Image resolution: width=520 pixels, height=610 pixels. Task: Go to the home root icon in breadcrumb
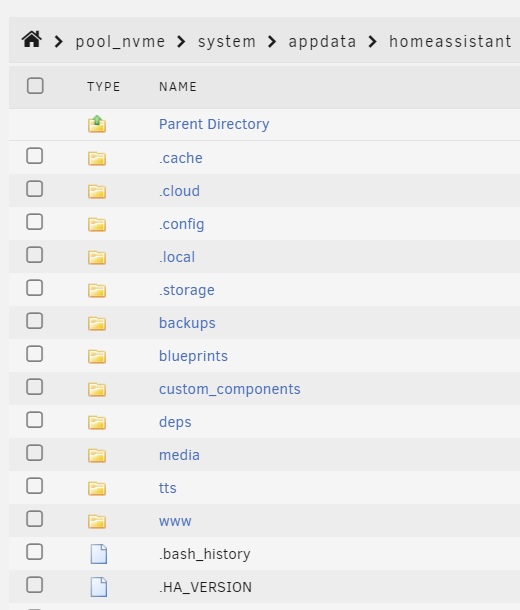(x=32, y=40)
